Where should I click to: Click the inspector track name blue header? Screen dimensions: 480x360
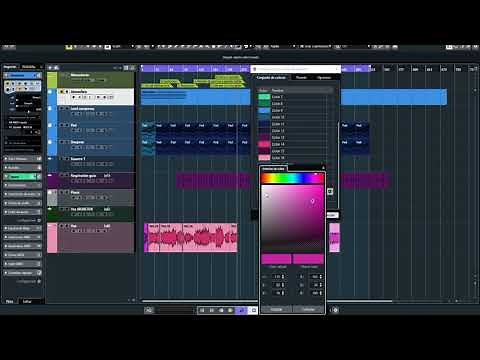[x=22, y=76]
